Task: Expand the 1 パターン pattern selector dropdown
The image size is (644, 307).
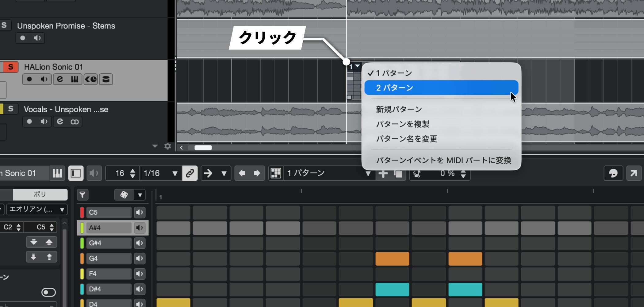Action: pyautogui.click(x=368, y=173)
